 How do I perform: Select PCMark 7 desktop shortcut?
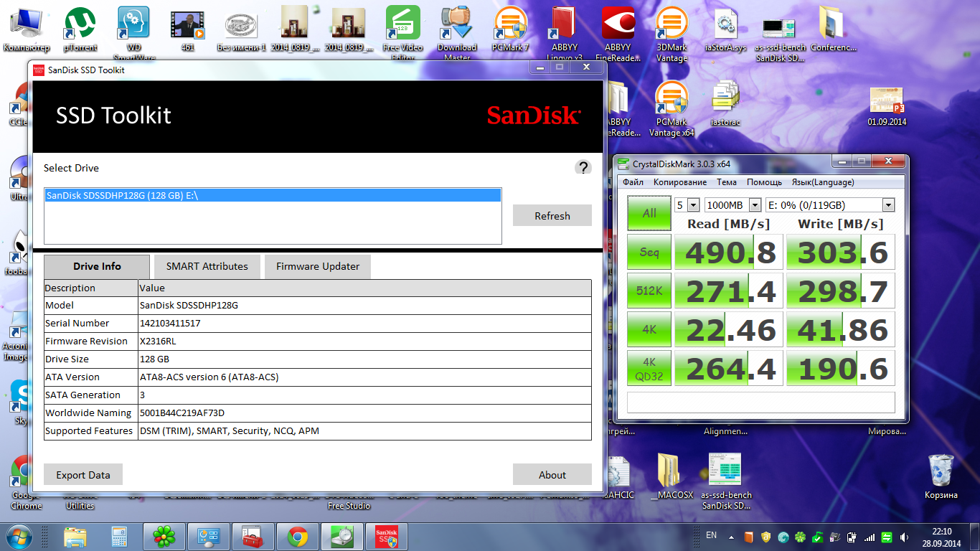point(510,29)
